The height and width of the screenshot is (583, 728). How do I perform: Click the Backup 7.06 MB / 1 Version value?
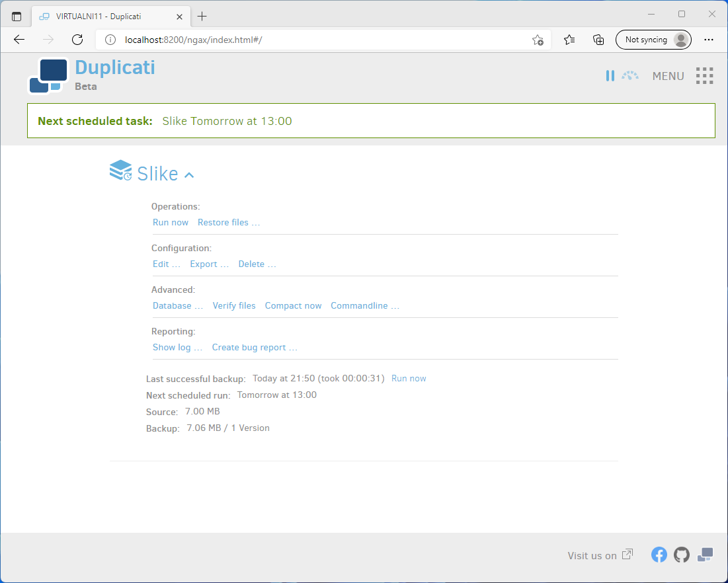tap(228, 428)
